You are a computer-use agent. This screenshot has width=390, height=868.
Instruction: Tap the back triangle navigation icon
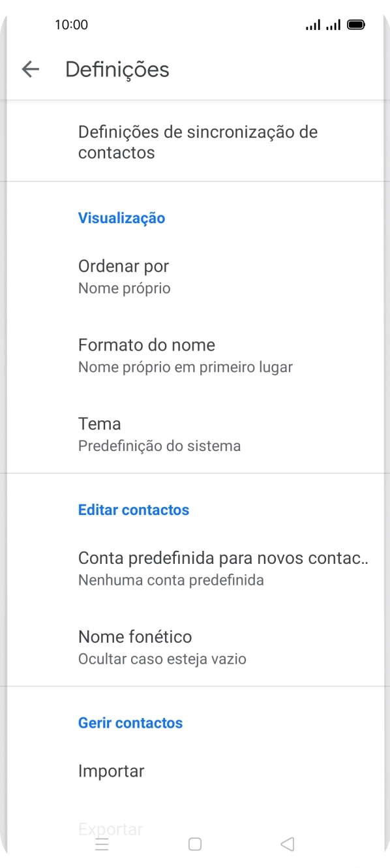point(287,844)
